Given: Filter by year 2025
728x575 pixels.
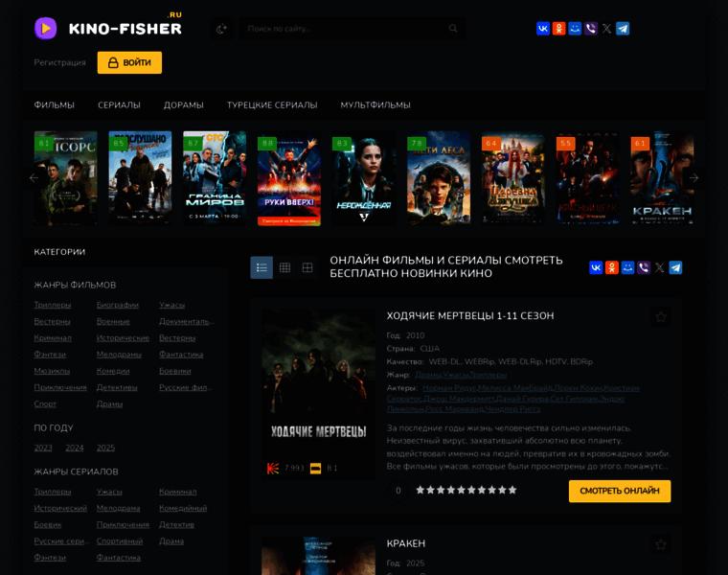Looking at the screenshot, I should 106,448.
